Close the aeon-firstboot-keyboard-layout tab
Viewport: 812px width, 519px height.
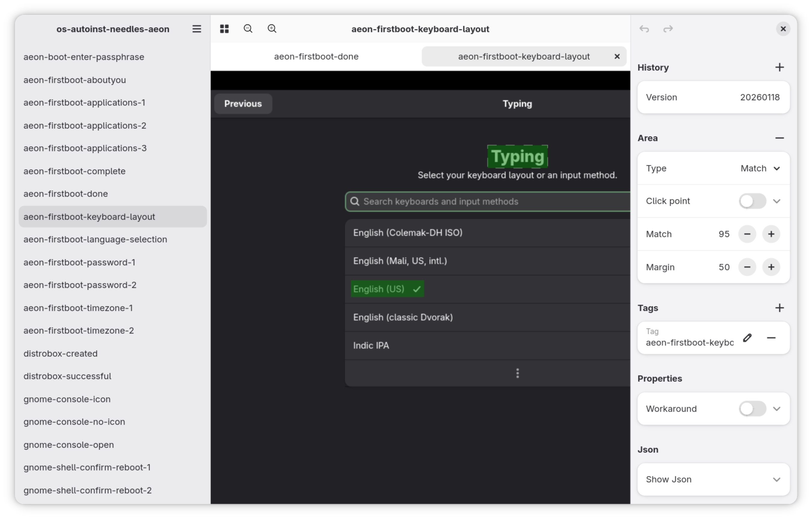[617, 56]
